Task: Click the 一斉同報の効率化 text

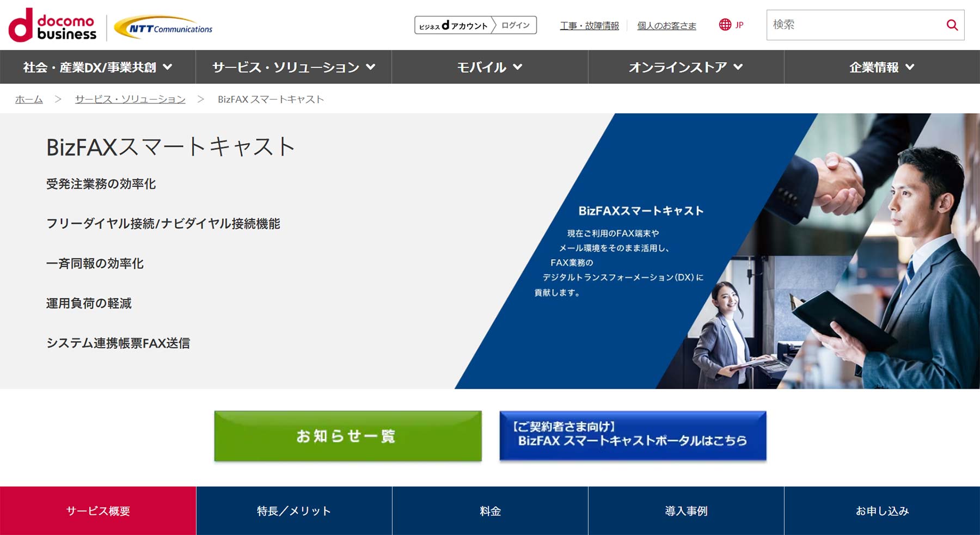Action: pyautogui.click(x=95, y=263)
